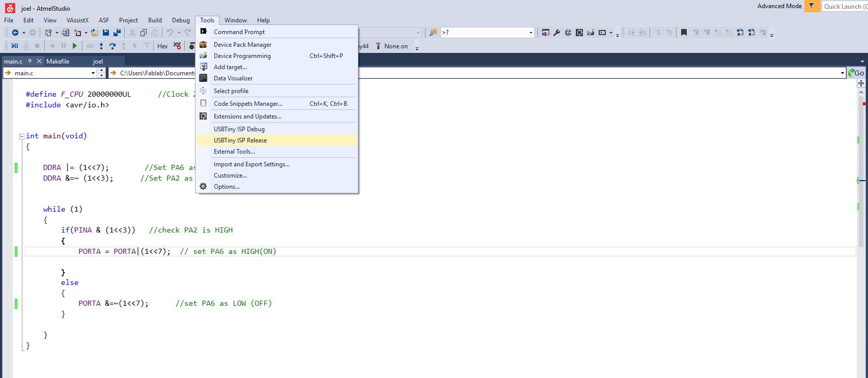
Task: Close the main.c tab
Action: tap(39, 61)
